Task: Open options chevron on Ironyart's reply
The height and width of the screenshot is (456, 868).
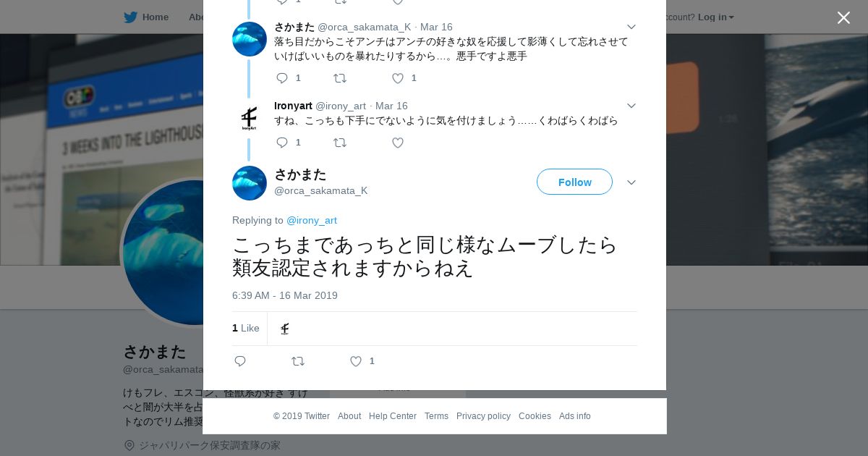Action: tap(631, 106)
